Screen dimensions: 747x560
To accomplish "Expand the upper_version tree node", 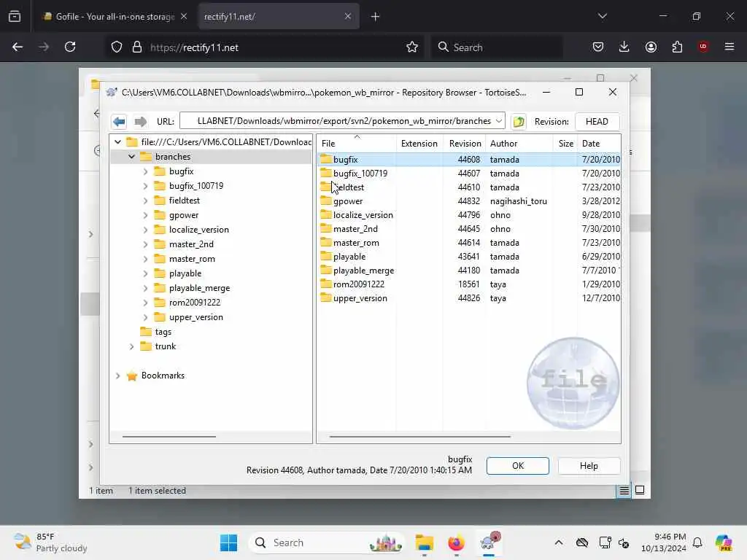I will tap(145, 317).
